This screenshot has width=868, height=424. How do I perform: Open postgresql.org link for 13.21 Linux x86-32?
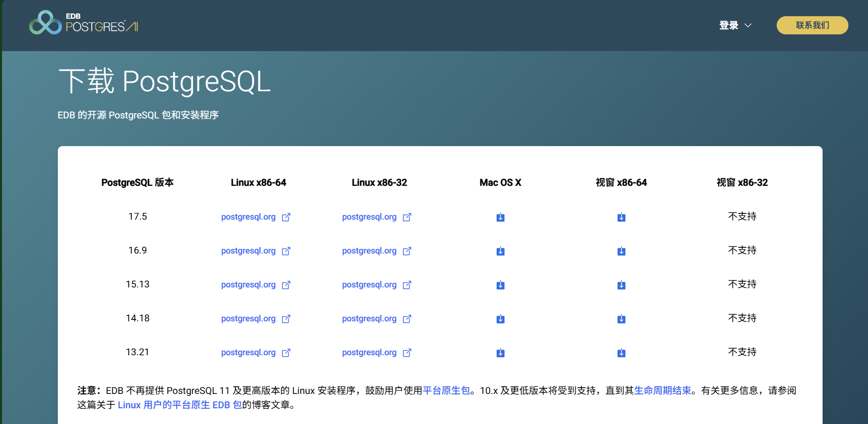(x=377, y=352)
